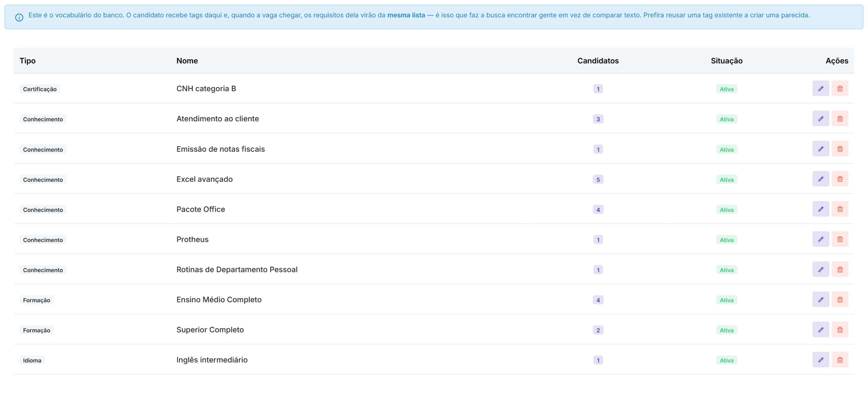Click the info icon in the banner
The height and width of the screenshot is (403, 868).
19,17
